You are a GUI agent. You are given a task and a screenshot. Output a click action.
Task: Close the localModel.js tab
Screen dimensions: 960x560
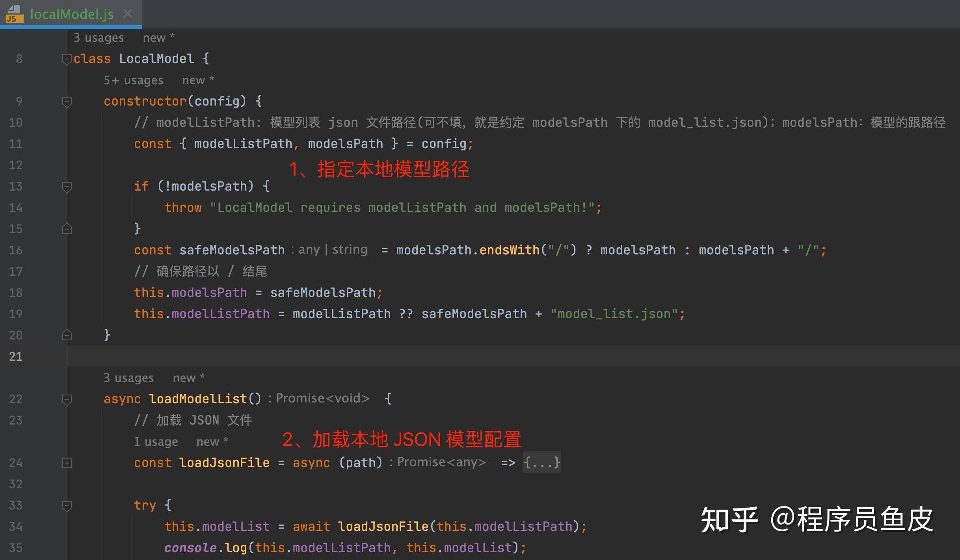(127, 14)
